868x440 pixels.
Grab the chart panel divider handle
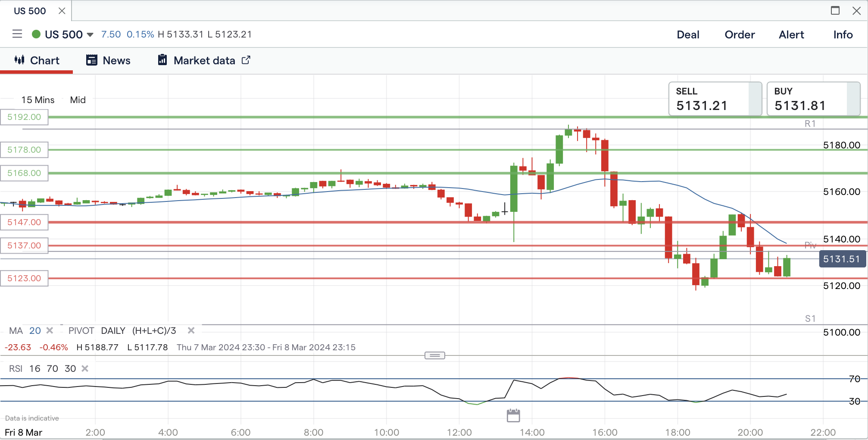pos(435,355)
